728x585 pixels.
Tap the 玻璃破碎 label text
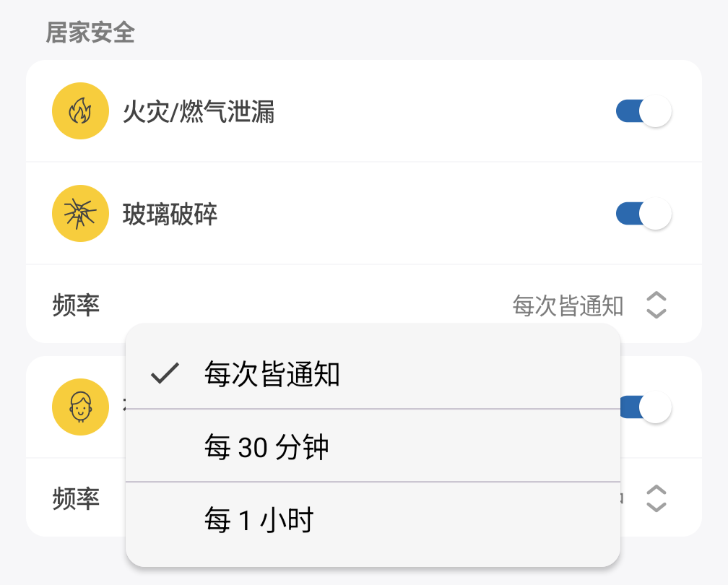[170, 214]
